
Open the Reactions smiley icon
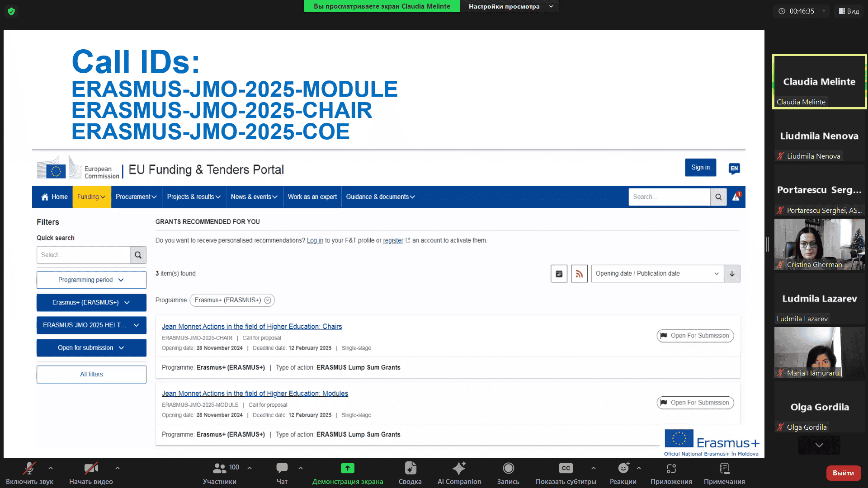pos(623,468)
